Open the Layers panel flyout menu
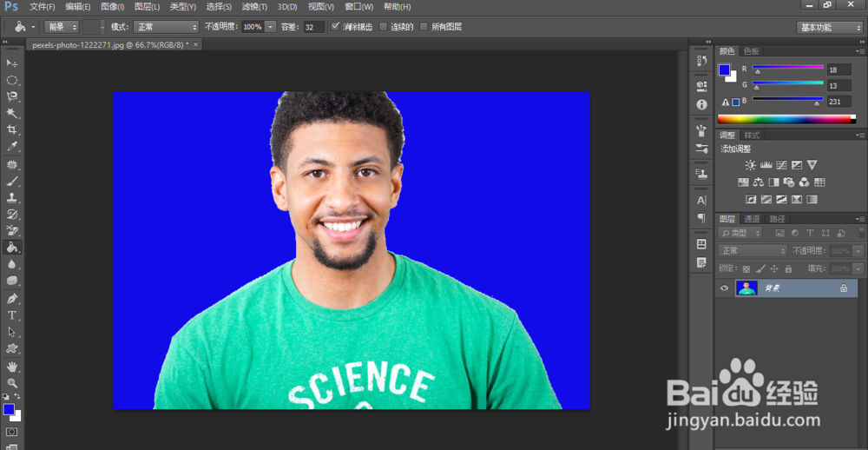 point(859,219)
